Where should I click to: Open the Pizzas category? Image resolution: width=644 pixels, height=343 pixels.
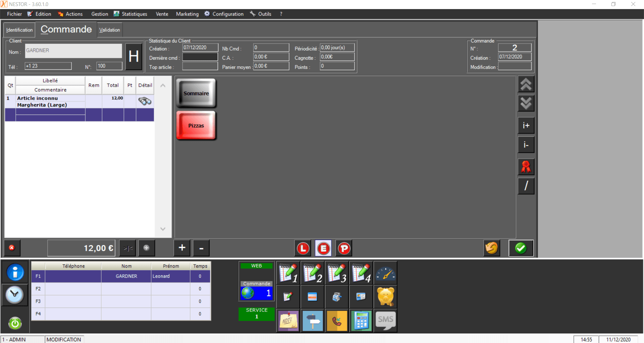point(196,126)
